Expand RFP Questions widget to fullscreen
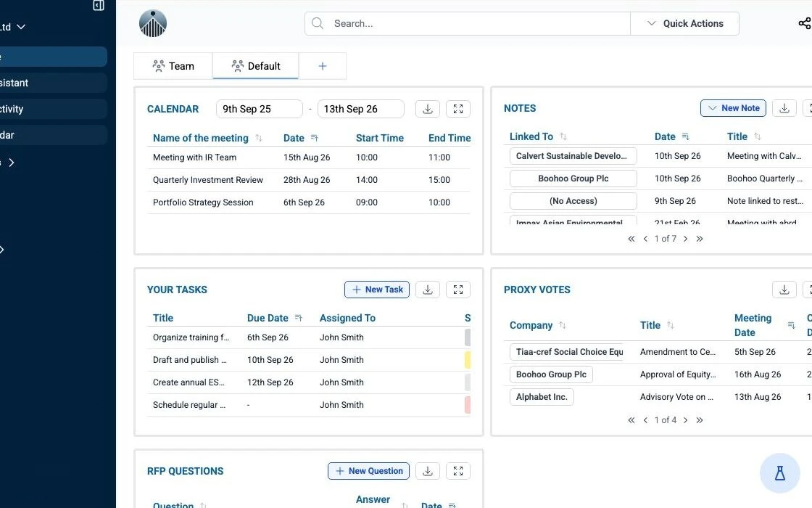 click(x=458, y=471)
